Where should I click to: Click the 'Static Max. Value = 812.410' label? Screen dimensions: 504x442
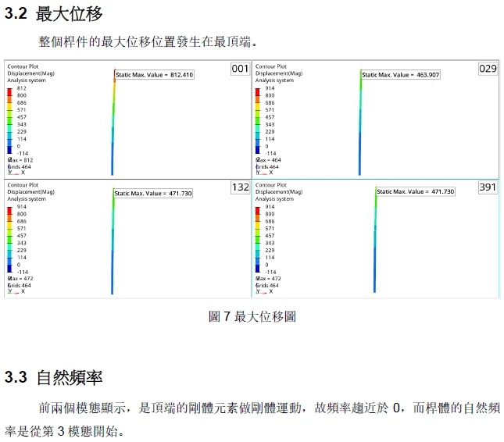click(155, 75)
